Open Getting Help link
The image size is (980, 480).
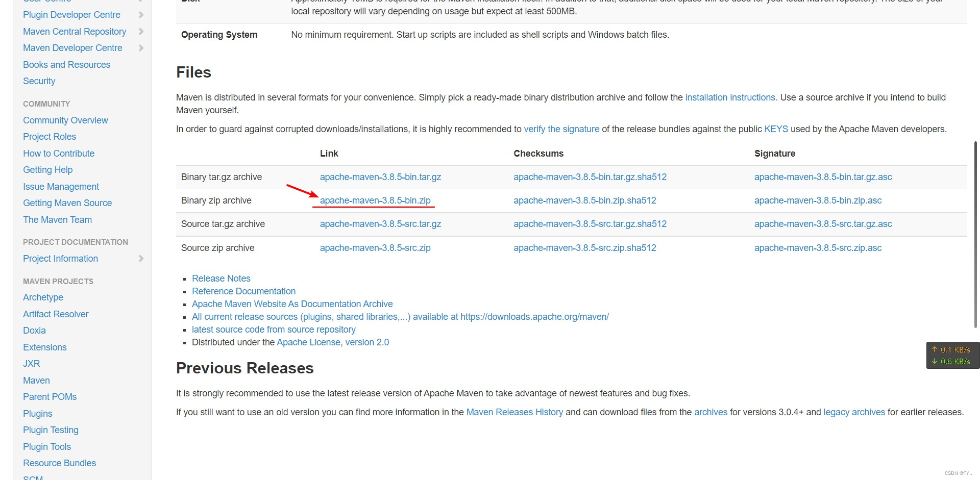47,170
